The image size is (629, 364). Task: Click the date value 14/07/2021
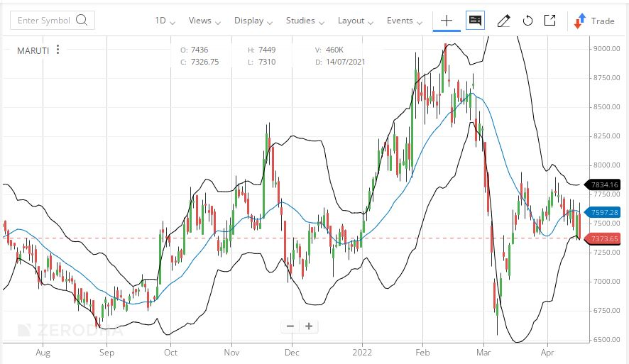(346, 62)
